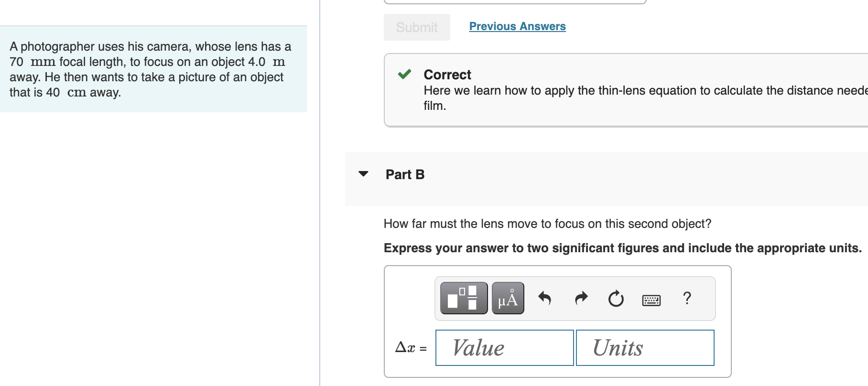Reset the answer with circular arrow
The height and width of the screenshot is (386, 868).
(x=616, y=299)
